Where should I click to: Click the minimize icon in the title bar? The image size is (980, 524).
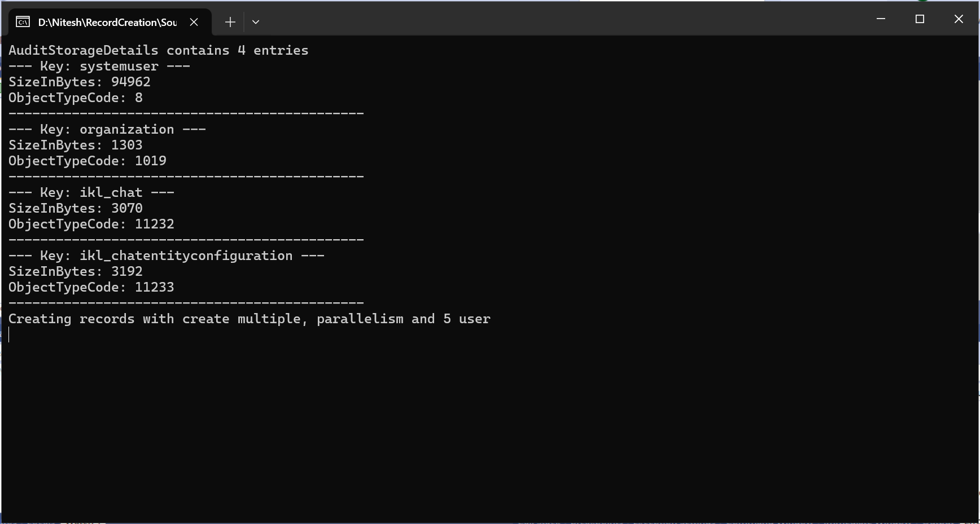tap(881, 19)
